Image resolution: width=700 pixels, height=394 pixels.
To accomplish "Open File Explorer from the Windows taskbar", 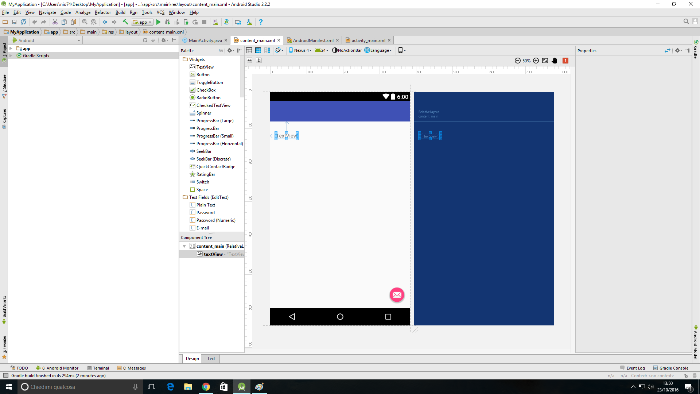I will (188, 387).
